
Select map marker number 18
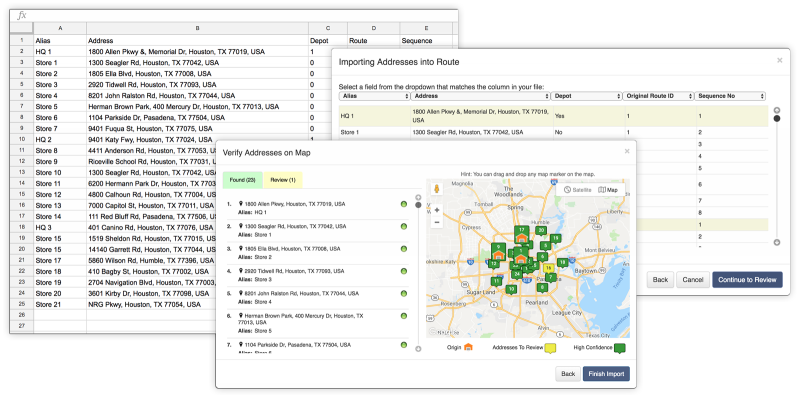(563, 263)
